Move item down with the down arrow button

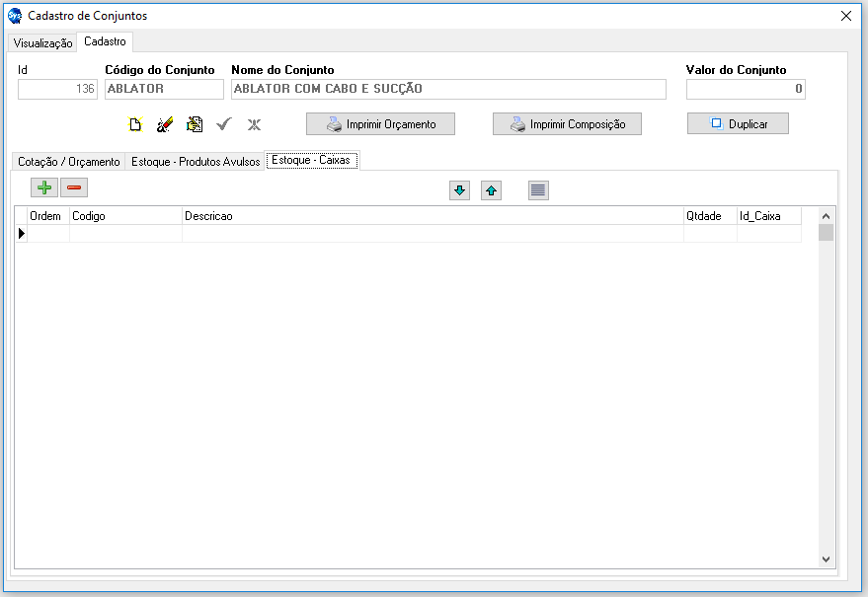pyautogui.click(x=459, y=190)
